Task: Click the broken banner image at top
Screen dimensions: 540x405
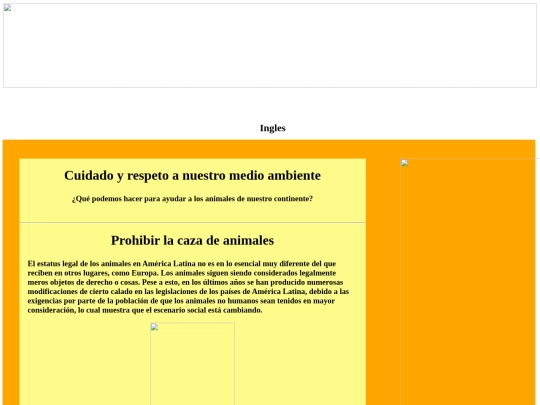Action: pyautogui.click(x=270, y=45)
